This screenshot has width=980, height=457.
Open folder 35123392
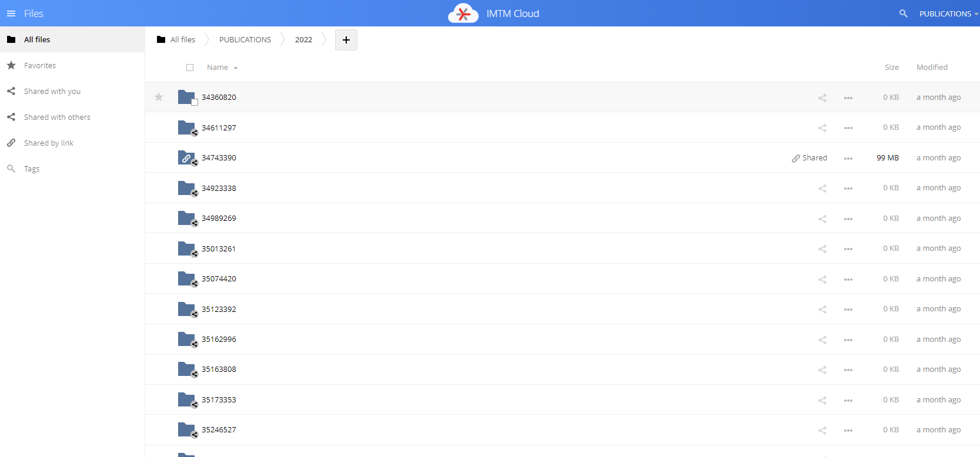coord(219,310)
